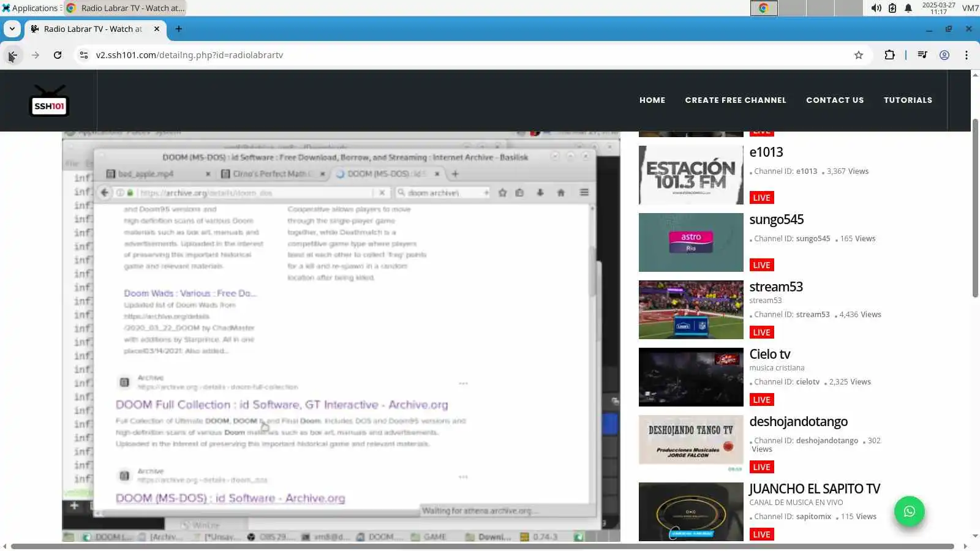The height and width of the screenshot is (551, 980).
Task: Click the browser forward arrow
Action: tap(36, 55)
